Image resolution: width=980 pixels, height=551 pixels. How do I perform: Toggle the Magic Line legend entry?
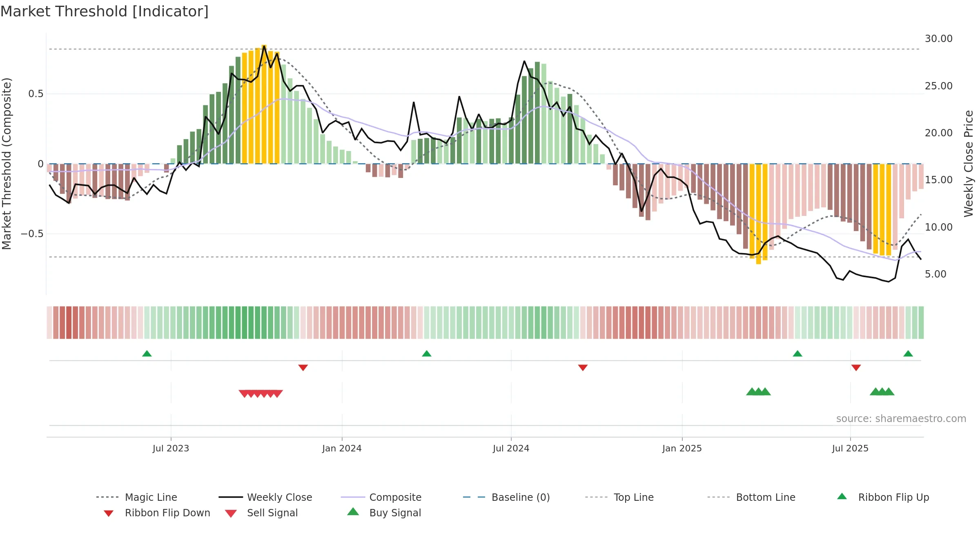(x=136, y=497)
